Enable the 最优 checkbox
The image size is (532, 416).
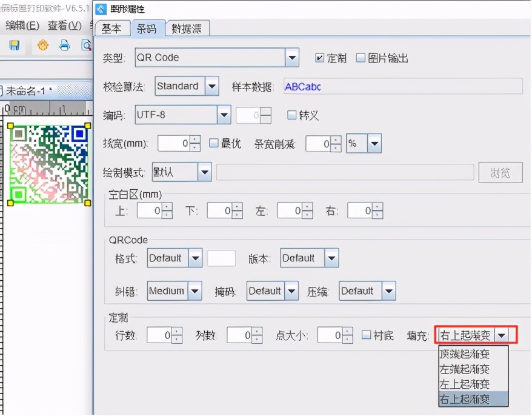click(x=213, y=143)
